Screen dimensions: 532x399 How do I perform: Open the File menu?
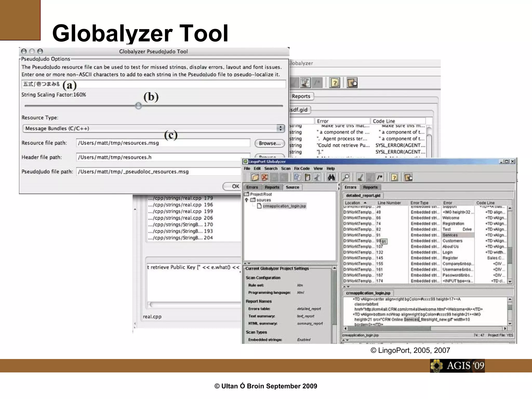[x=247, y=169]
